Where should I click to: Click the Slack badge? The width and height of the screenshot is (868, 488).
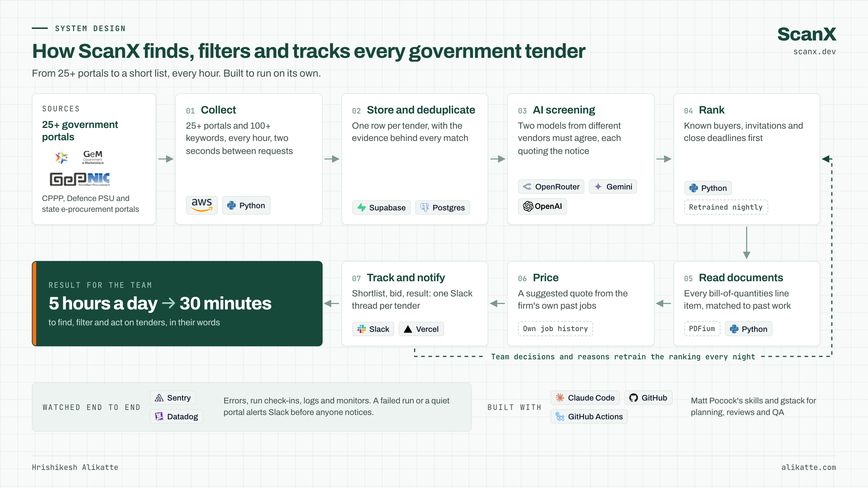point(373,329)
